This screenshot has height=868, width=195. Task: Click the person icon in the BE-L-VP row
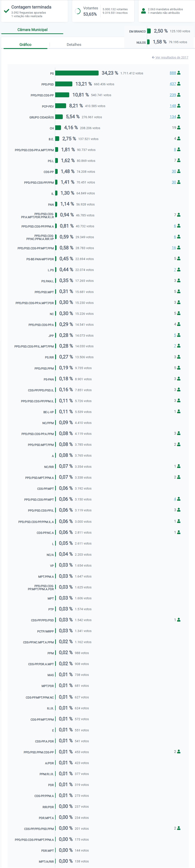tap(179, 411)
